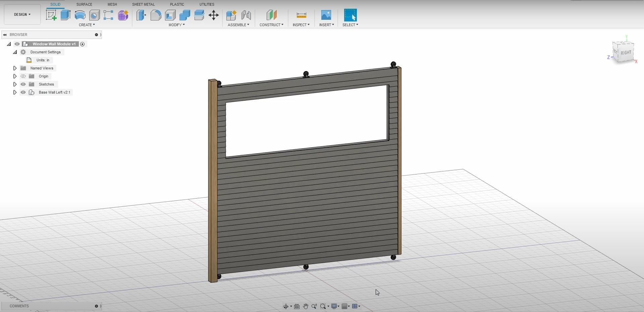Select the Zoom tool in navigation bar

click(x=314, y=306)
